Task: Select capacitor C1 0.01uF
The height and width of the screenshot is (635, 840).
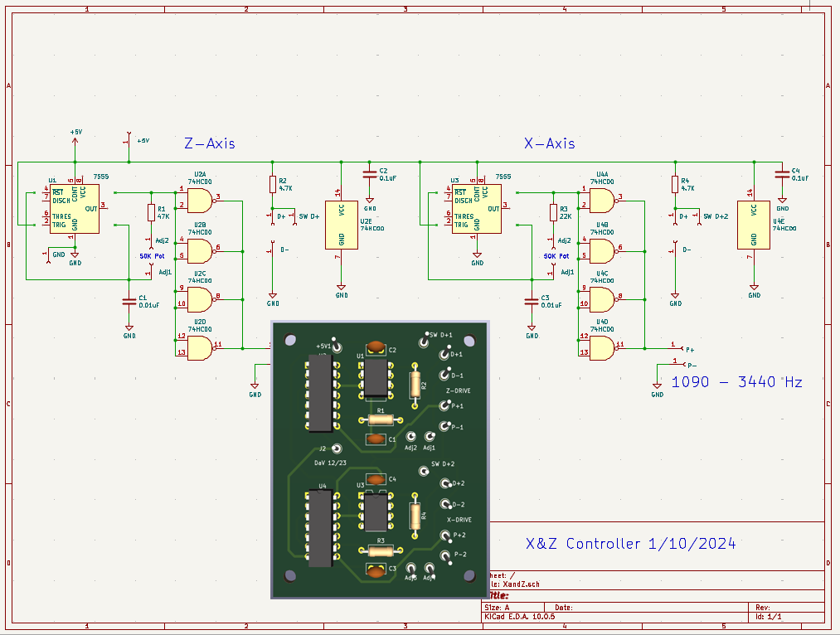Action: pyautogui.click(x=129, y=302)
